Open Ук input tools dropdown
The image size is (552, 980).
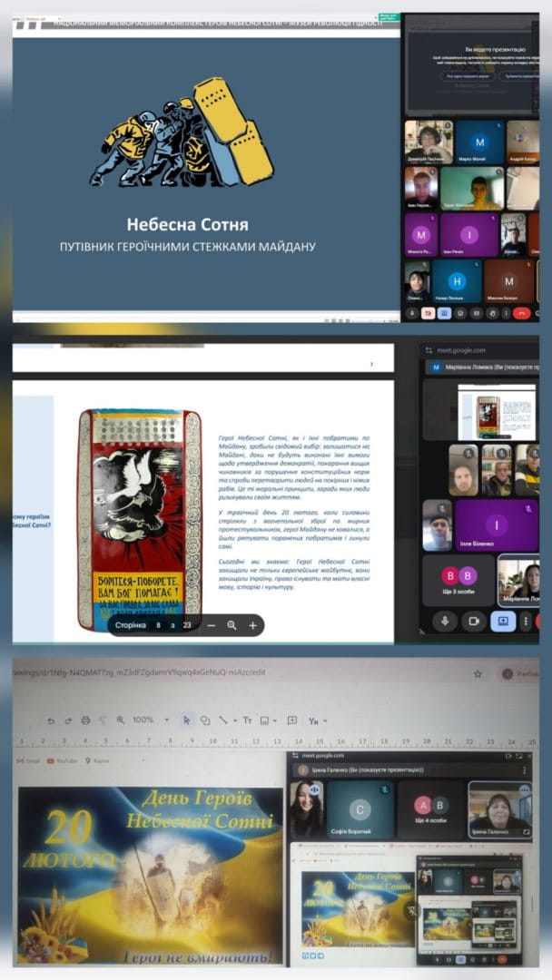click(318, 721)
